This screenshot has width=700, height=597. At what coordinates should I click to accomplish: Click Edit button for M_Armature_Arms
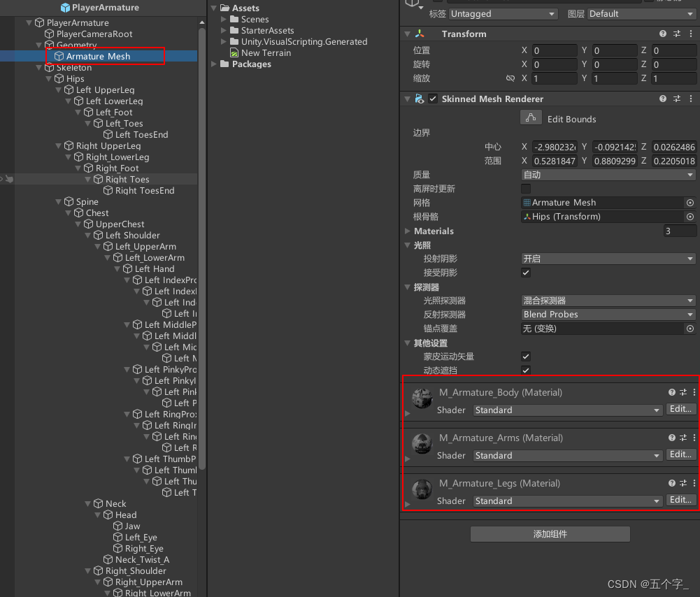click(681, 454)
